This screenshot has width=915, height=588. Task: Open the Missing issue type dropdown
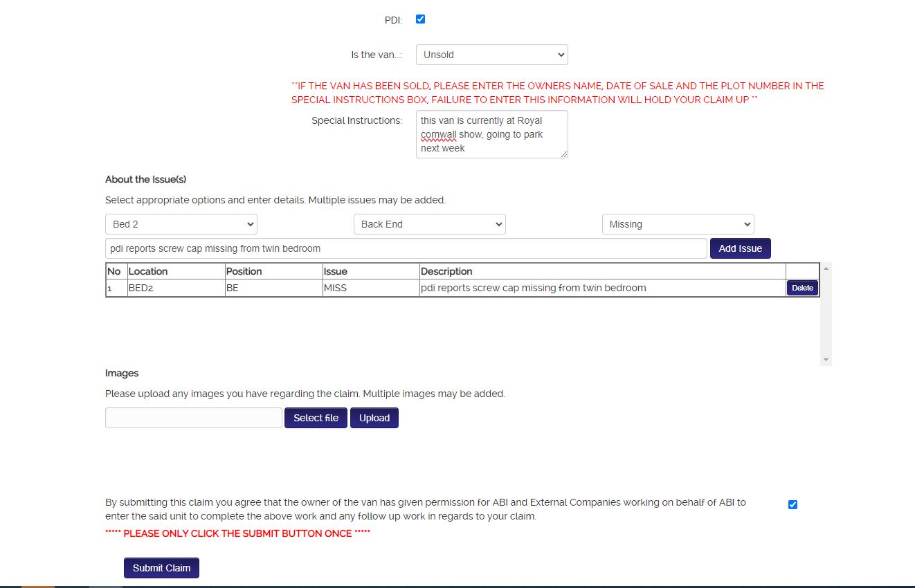point(678,224)
